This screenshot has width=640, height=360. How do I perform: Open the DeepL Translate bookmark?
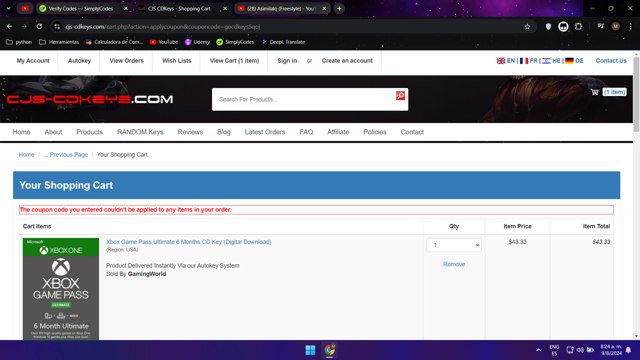tap(283, 42)
